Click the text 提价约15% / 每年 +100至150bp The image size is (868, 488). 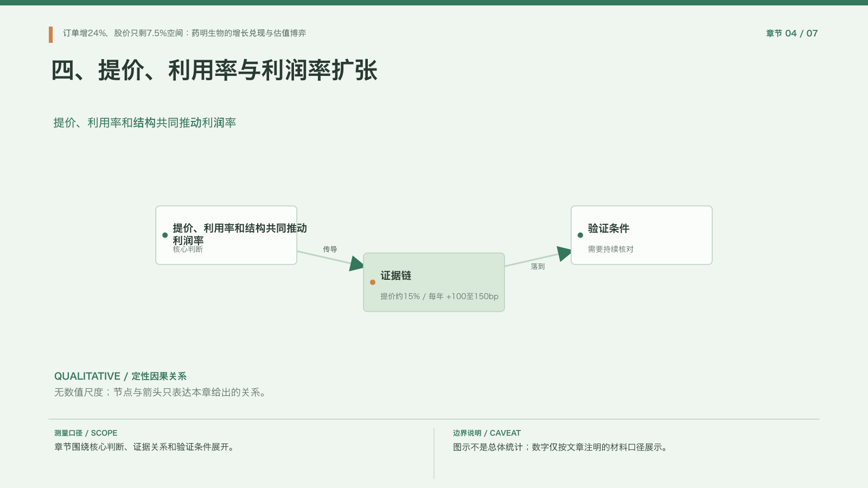439,297
